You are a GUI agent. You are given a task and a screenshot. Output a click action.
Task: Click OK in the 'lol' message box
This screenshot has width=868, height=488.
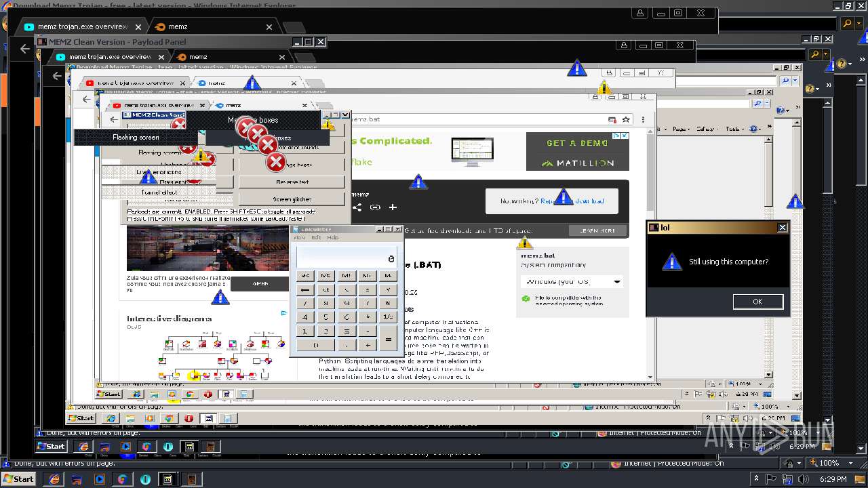tap(757, 302)
